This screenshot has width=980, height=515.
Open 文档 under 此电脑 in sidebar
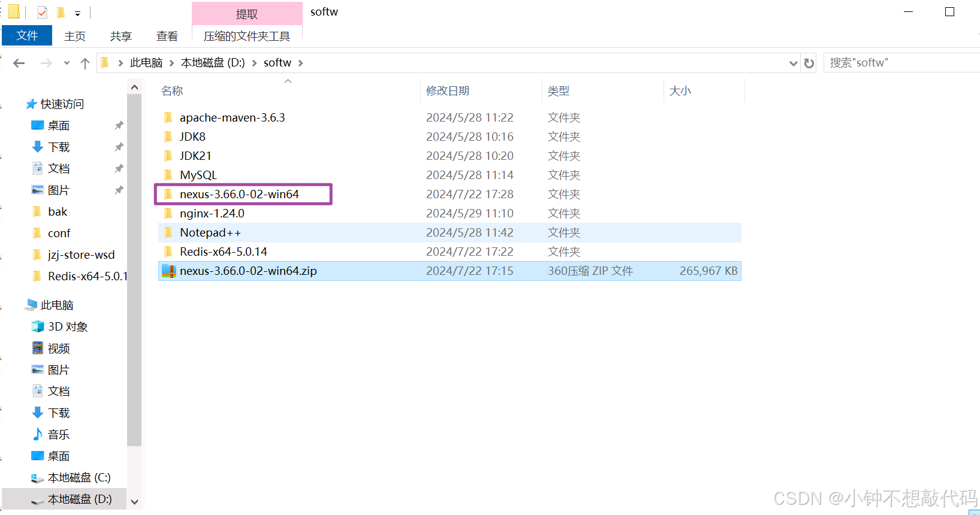click(x=59, y=392)
